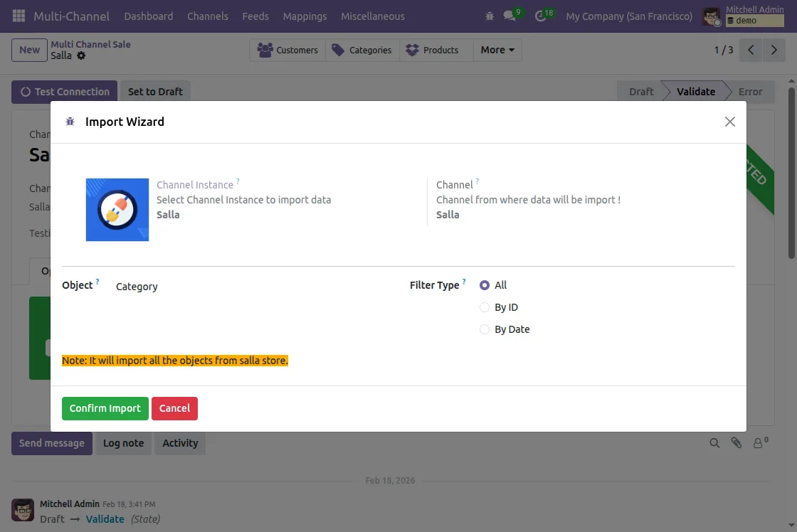Image resolution: width=797 pixels, height=532 pixels.
Task: Click Confirm Import button
Action: [105, 408]
